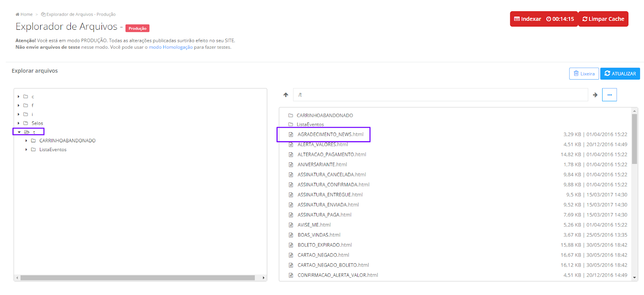Click file icon of ANIVERSARIANTE.html
Screen dimensions: 644x295
click(291, 164)
